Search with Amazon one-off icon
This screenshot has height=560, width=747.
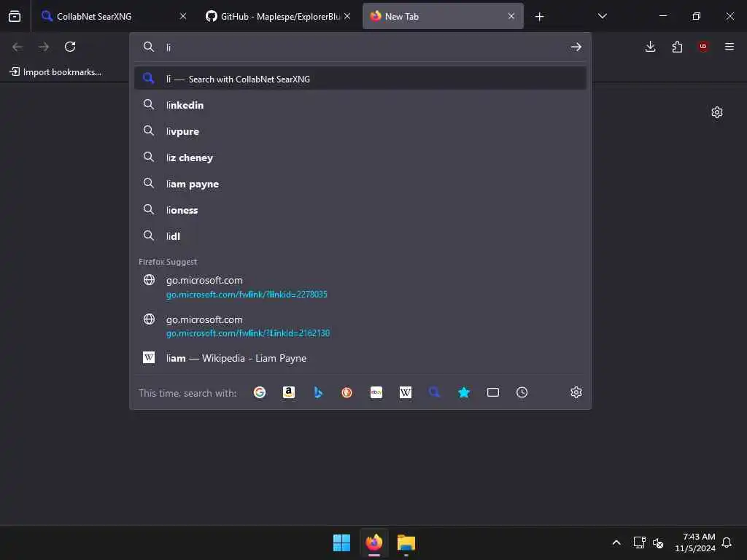click(289, 392)
